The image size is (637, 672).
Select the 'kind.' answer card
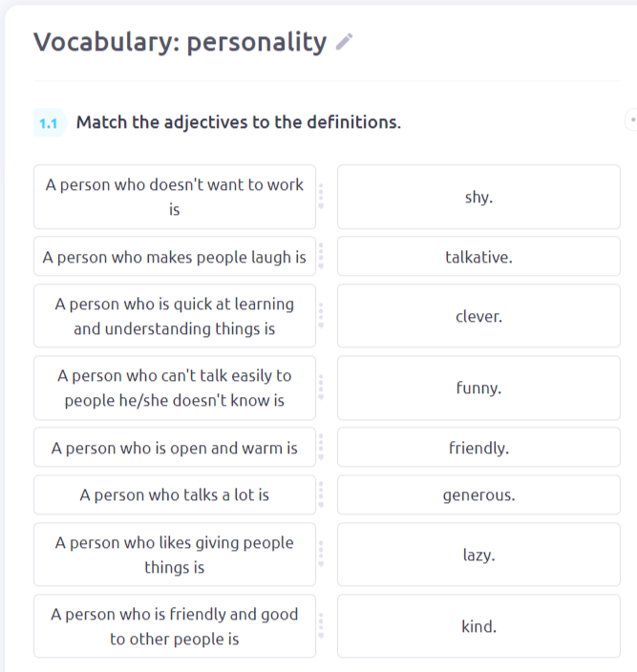coord(478,626)
